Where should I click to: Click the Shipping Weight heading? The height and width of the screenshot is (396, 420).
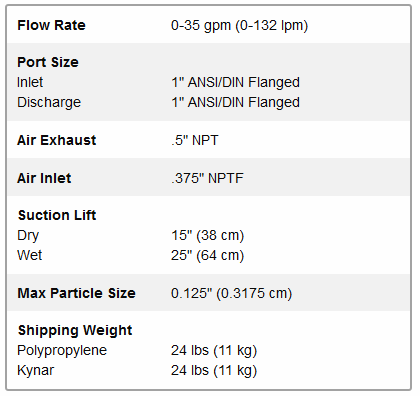[x=75, y=330]
